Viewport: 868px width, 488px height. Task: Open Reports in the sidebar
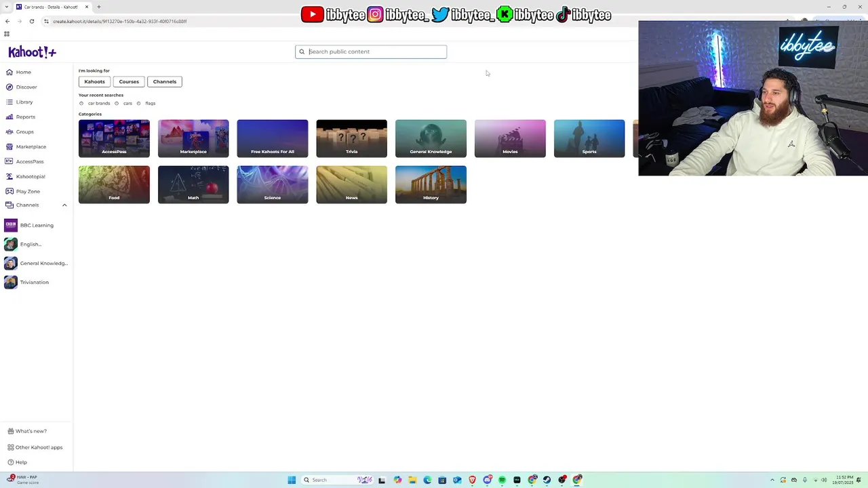coord(20,117)
